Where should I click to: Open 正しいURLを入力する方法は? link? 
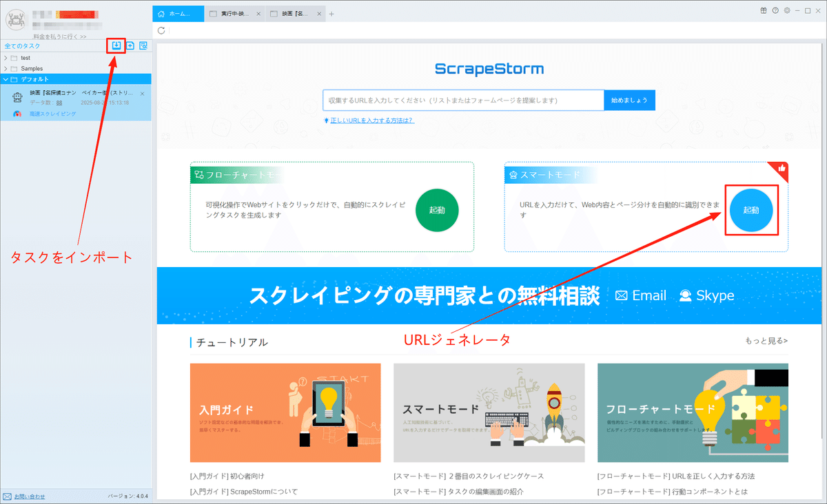point(372,120)
